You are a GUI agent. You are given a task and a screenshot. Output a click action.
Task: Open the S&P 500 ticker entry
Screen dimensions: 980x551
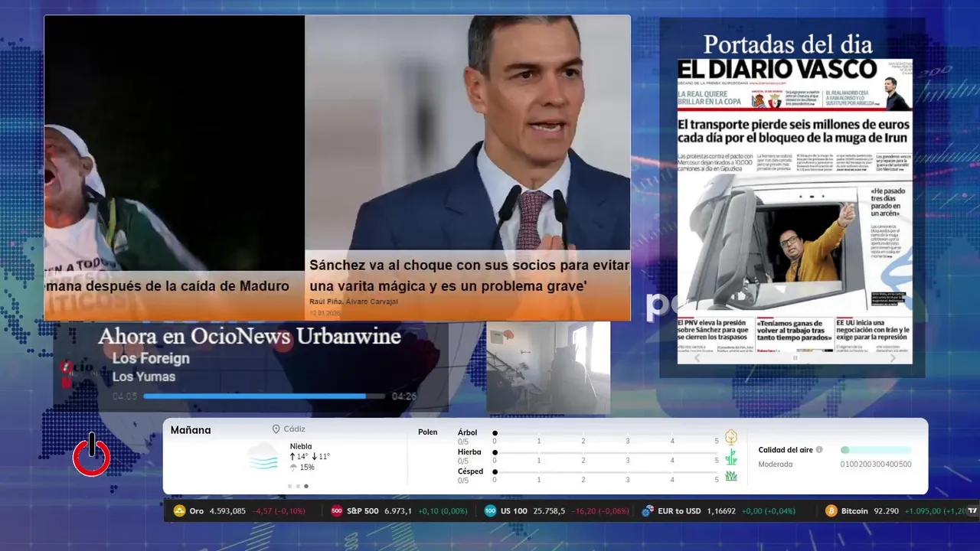tap(399, 510)
